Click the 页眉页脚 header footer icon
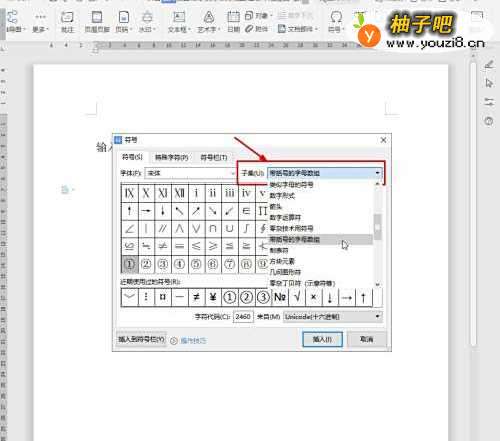 tap(97, 22)
